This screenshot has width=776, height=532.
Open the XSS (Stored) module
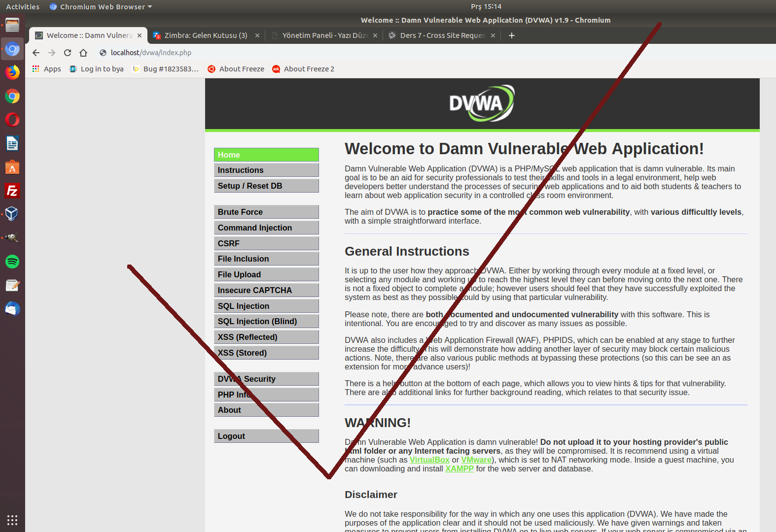click(x=266, y=353)
